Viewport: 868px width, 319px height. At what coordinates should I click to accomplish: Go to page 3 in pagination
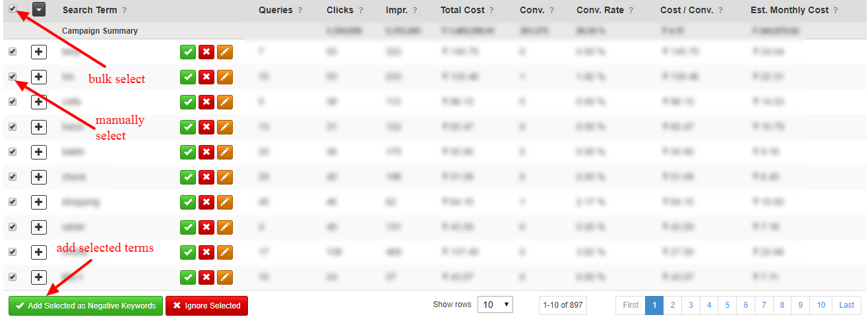[x=691, y=305]
